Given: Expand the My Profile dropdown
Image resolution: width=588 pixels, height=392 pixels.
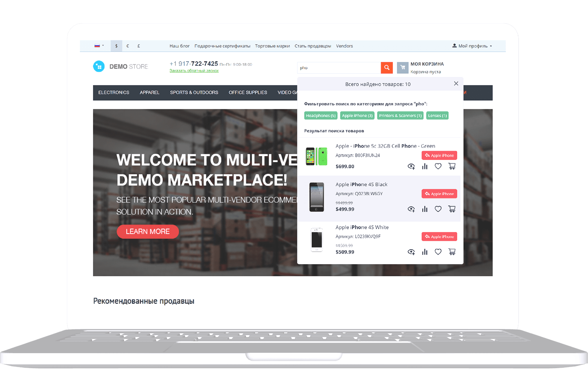Looking at the screenshot, I should 472,46.
